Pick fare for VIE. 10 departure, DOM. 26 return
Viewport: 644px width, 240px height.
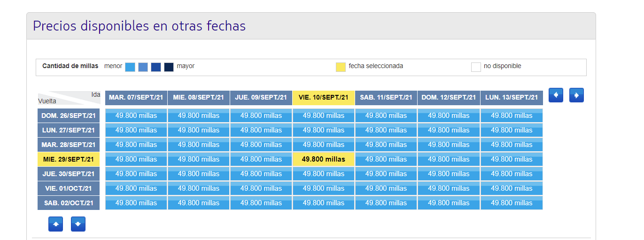pyautogui.click(x=324, y=116)
